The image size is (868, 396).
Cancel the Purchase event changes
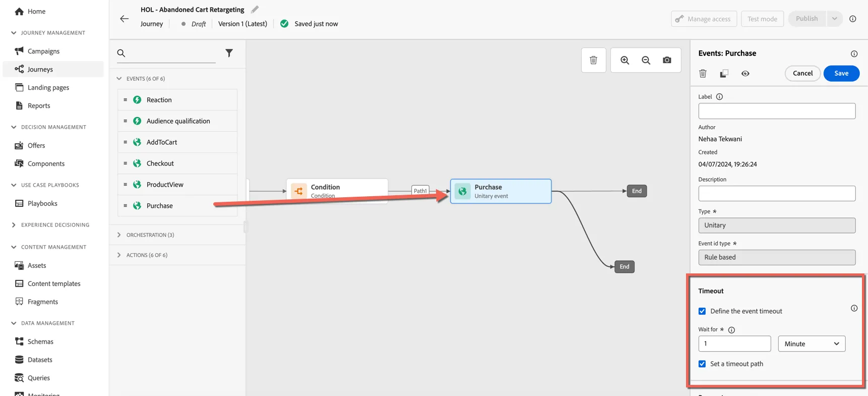click(802, 73)
